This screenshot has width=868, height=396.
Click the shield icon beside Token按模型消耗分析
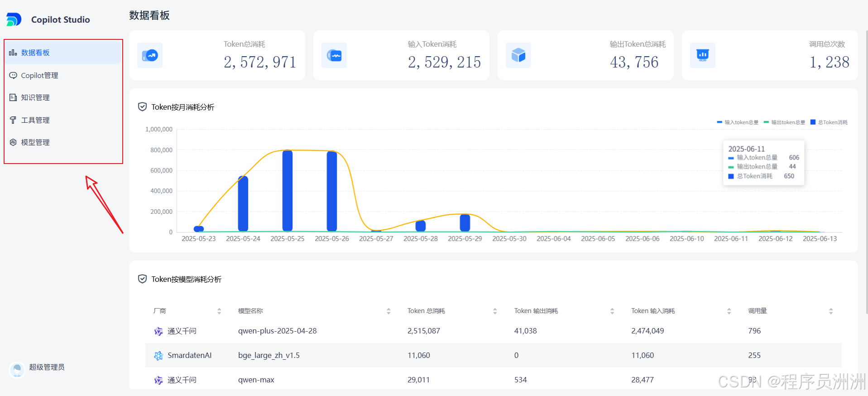[142, 279]
